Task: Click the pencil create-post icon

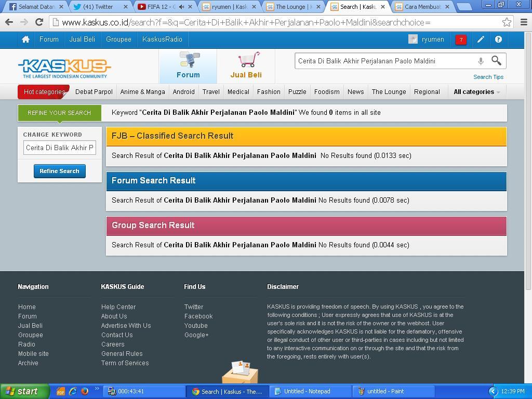Action: tap(481, 39)
